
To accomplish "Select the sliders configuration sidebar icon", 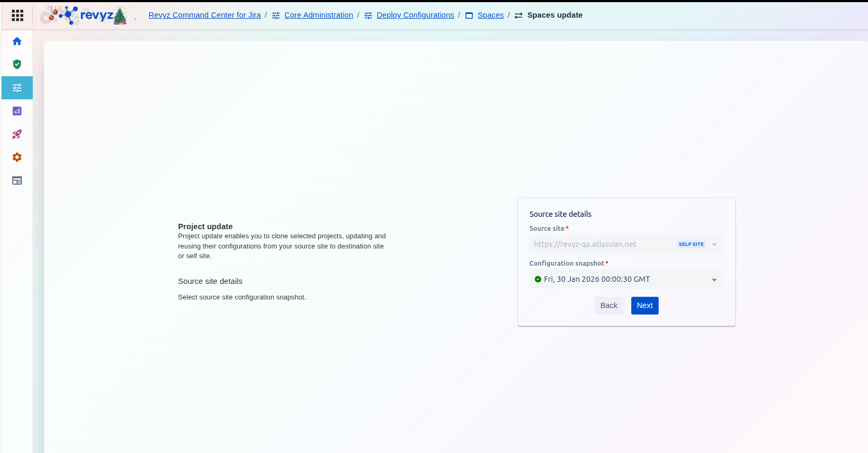I will pos(17,88).
